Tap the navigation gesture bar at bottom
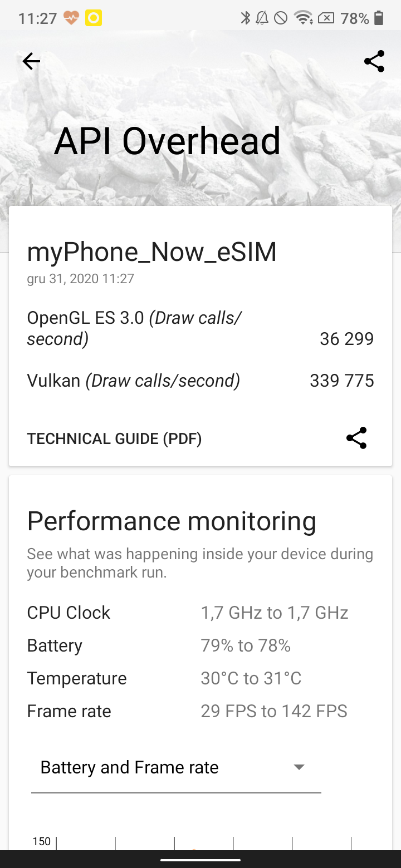Image resolution: width=401 pixels, height=868 pixels. [x=200, y=860]
